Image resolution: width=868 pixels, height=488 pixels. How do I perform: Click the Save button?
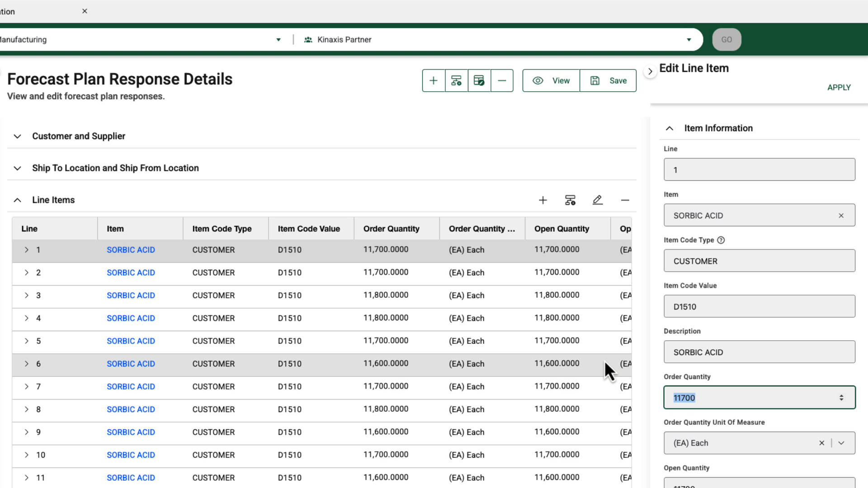(x=608, y=80)
